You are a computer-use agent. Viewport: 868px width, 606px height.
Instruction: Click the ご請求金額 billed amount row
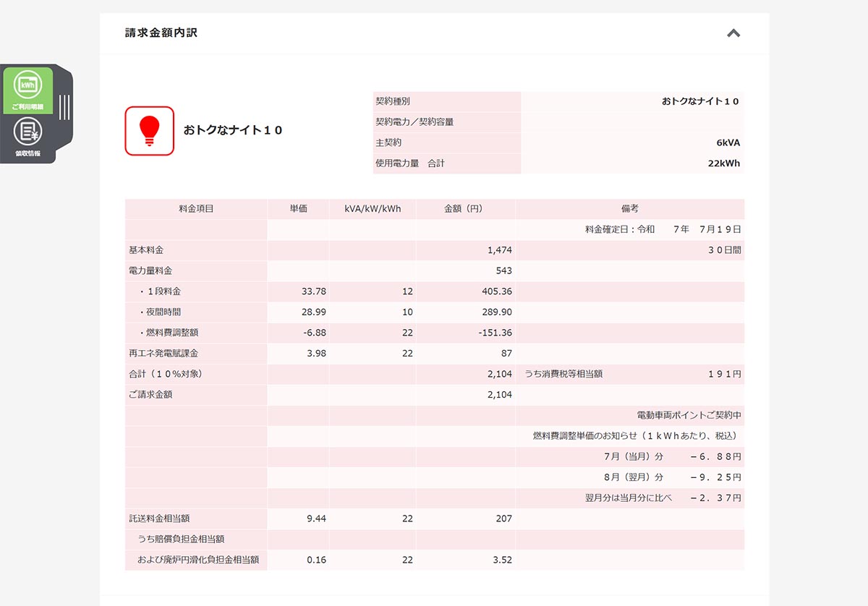pos(435,395)
